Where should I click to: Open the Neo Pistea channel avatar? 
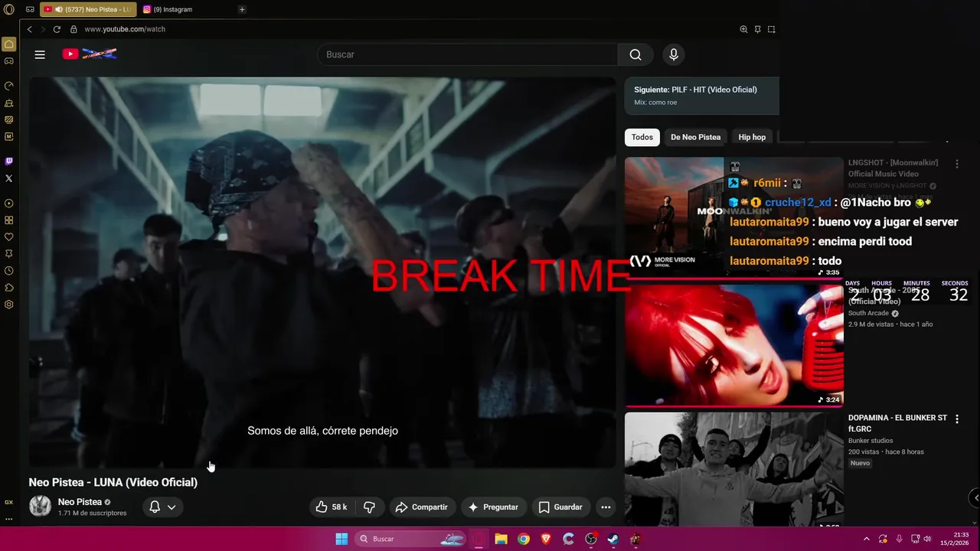[40, 506]
